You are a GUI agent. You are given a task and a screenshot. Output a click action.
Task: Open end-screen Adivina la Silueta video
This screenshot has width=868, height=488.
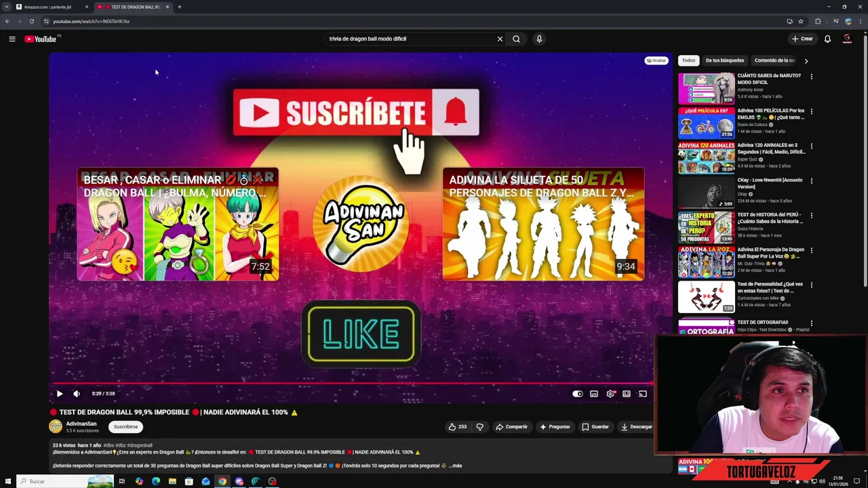tap(543, 224)
